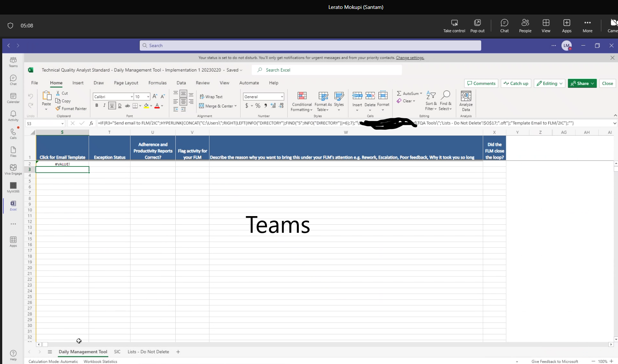Image resolution: width=618 pixels, height=364 pixels.
Task: Apply Wrap Text to the selection
Action: 211,96
